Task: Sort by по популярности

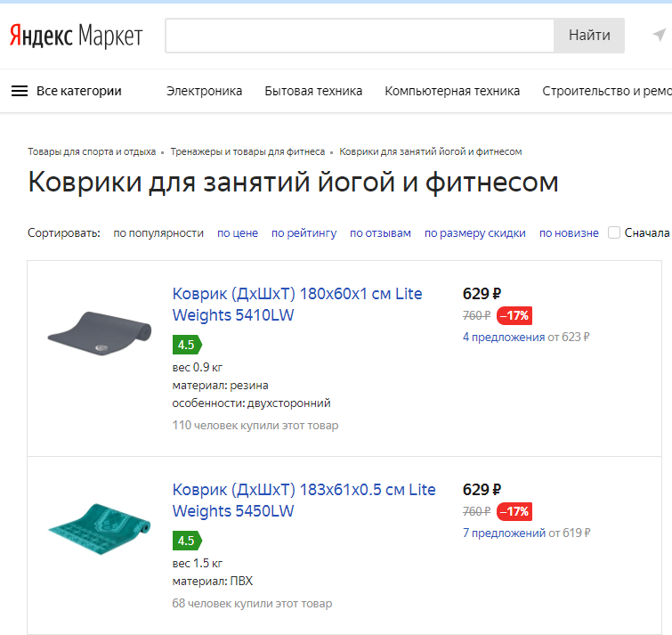Action: (x=158, y=232)
